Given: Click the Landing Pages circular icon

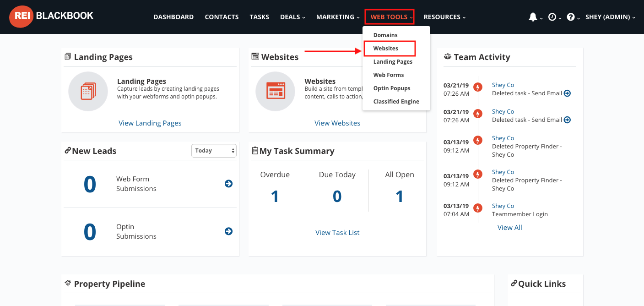Looking at the screenshot, I should pos(88,92).
